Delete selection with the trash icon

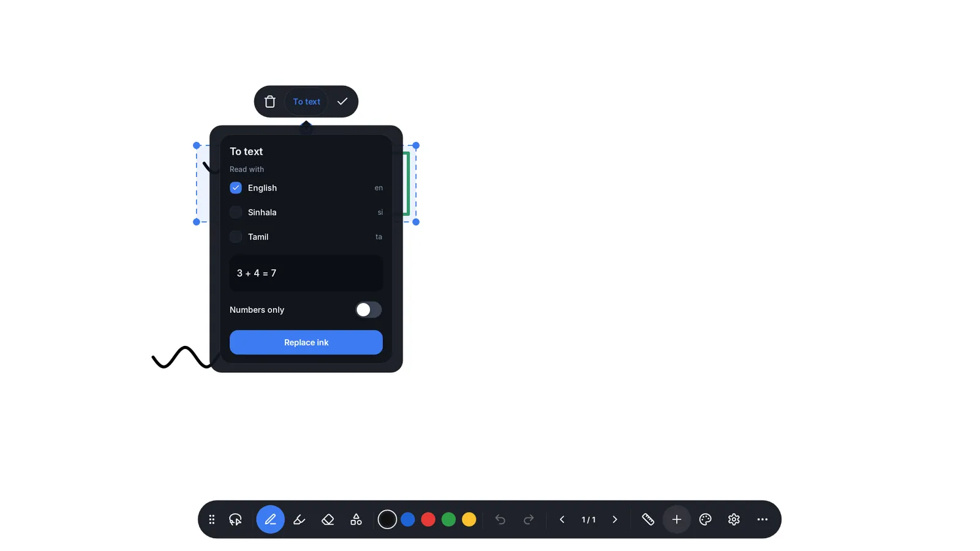269,102
